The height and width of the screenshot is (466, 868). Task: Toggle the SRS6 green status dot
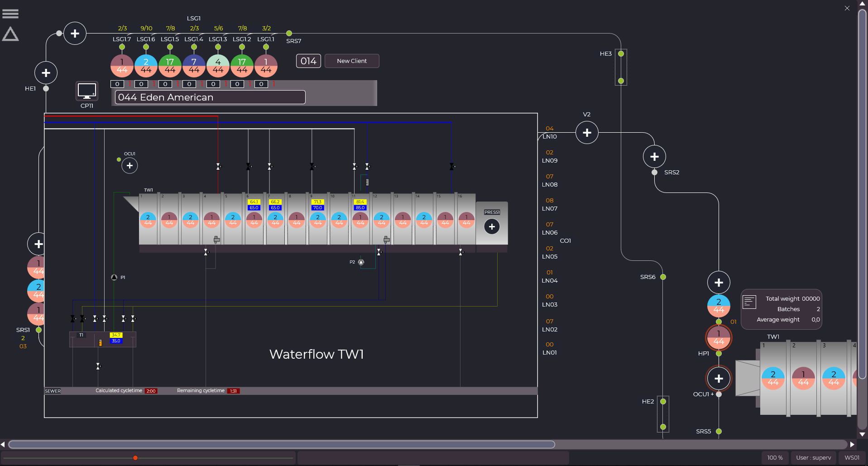pyautogui.click(x=663, y=277)
